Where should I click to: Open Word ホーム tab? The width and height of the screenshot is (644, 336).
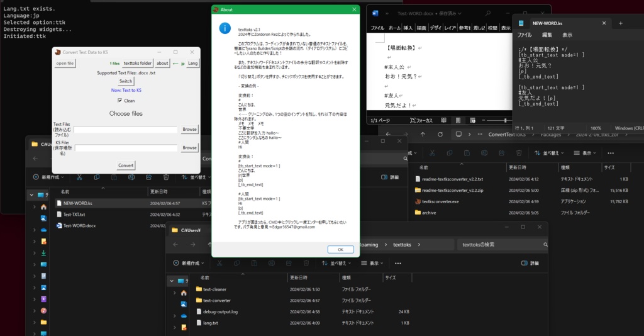pos(394,28)
